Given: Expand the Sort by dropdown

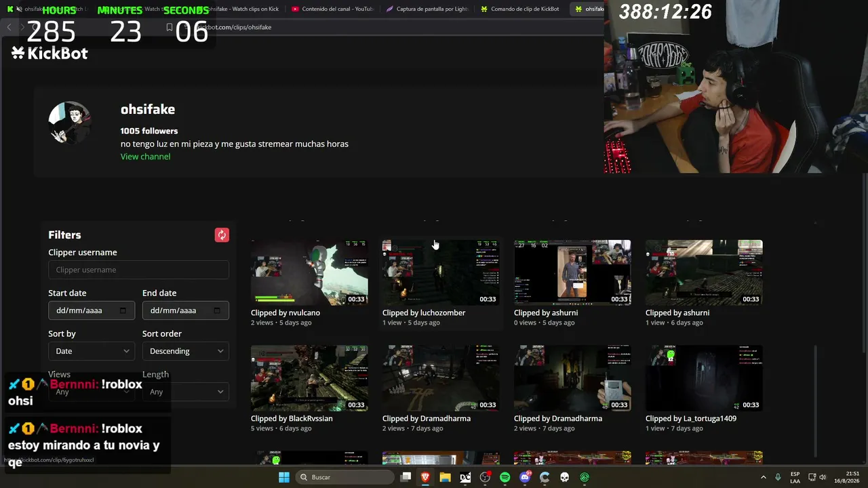Looking at the screenshot, I should (91, 351).
